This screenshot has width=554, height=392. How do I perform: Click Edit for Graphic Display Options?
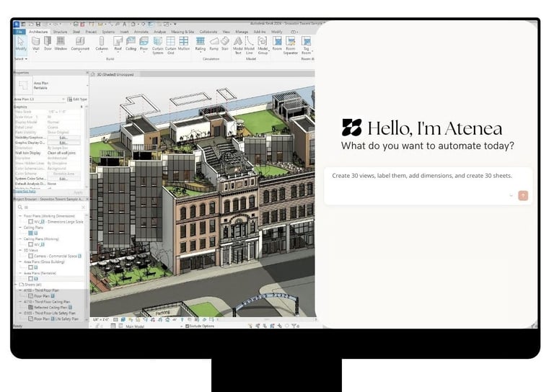pyautogui.click(x=63, y=143)
